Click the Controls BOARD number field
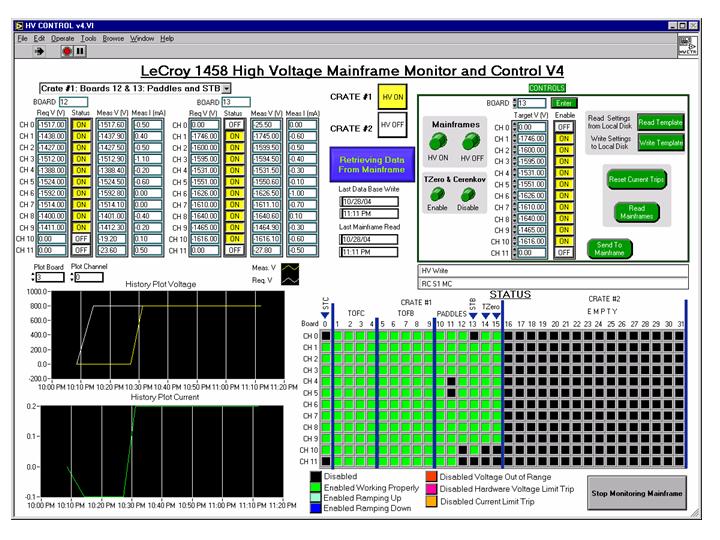Image resolution: width=720 pixels, height=540 pixels. 532,103
